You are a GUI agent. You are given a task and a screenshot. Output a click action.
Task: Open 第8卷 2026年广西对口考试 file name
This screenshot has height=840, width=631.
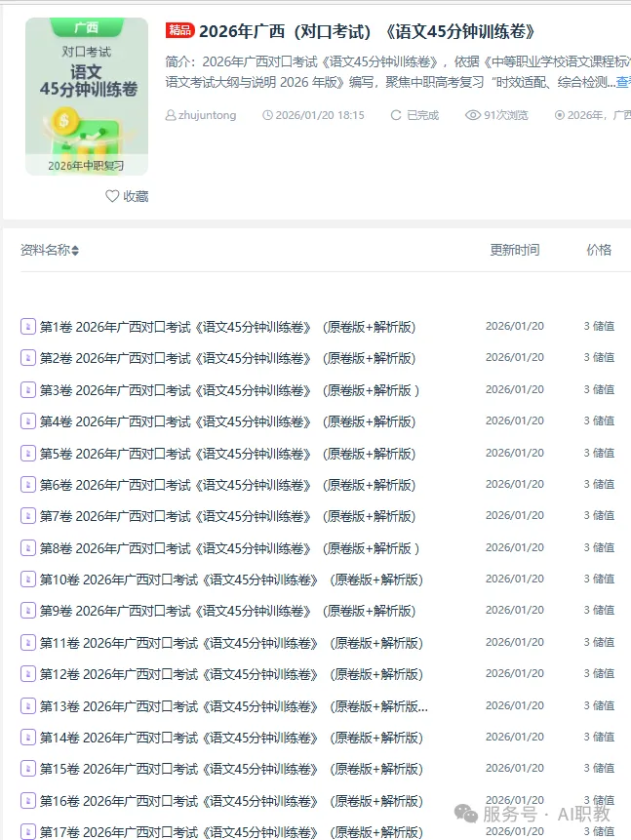click(x=230, y=548)
